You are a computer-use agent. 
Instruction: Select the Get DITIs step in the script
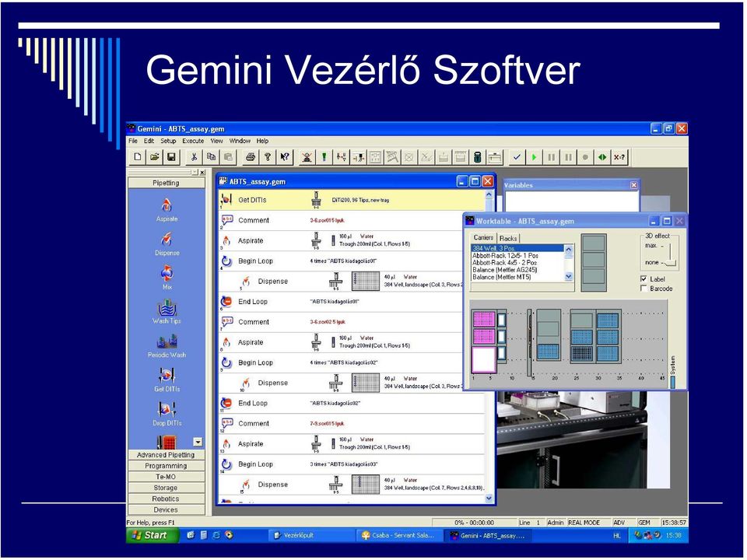tap(352, 201)
